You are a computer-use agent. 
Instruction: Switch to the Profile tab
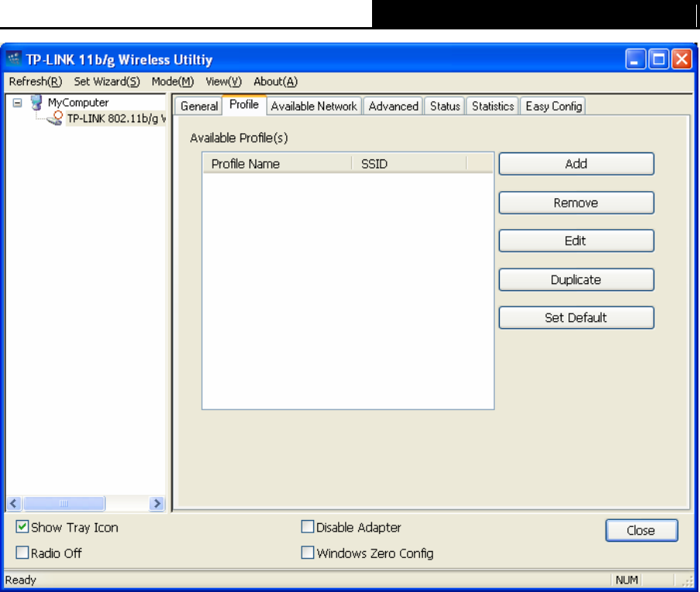(244, 105)
